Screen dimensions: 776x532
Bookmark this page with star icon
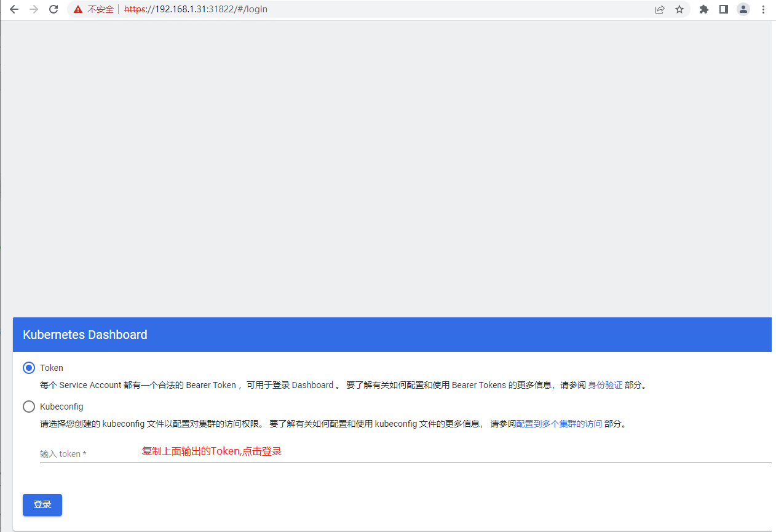(679, 9)
